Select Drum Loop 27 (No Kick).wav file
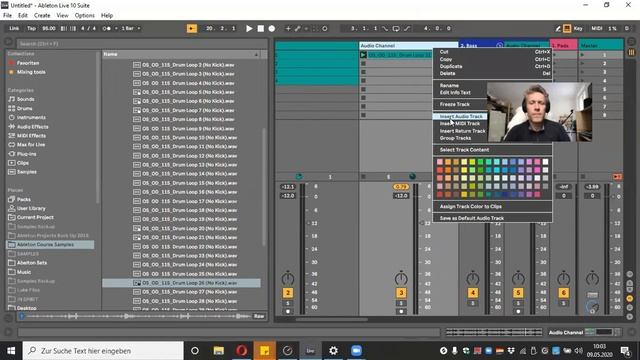The image size is (640, 360). click(189, 292)
